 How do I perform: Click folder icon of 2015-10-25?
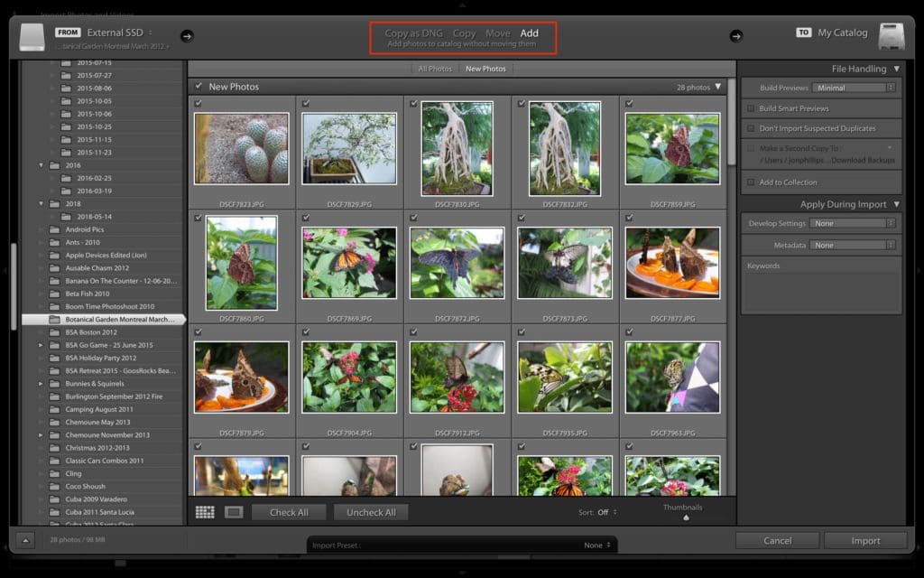pyautogui.click(x=66, y=126)
